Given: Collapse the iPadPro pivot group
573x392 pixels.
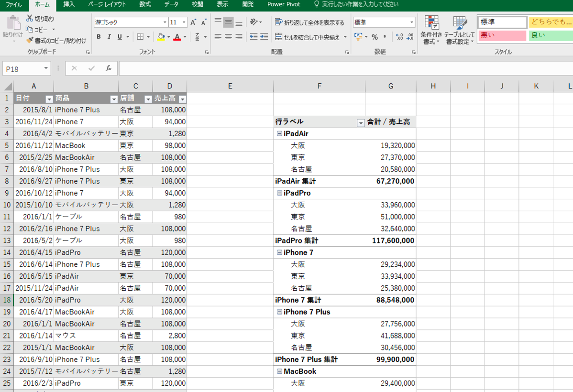Looking at the screenshot, I should [279, 193].
